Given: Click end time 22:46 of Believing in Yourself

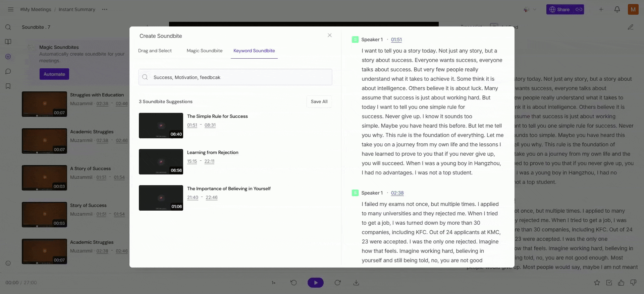Looking at the screenshot, I should point(212,197).
